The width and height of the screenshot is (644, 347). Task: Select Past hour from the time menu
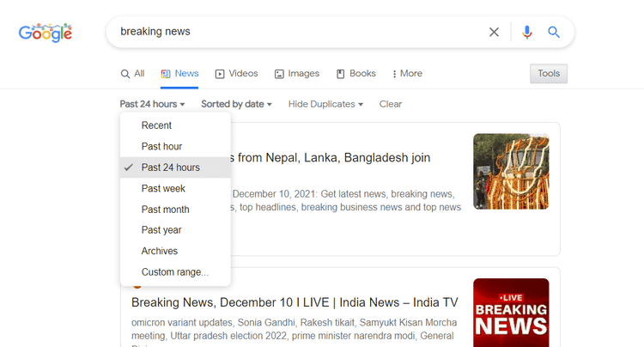[x=161, y=146]
